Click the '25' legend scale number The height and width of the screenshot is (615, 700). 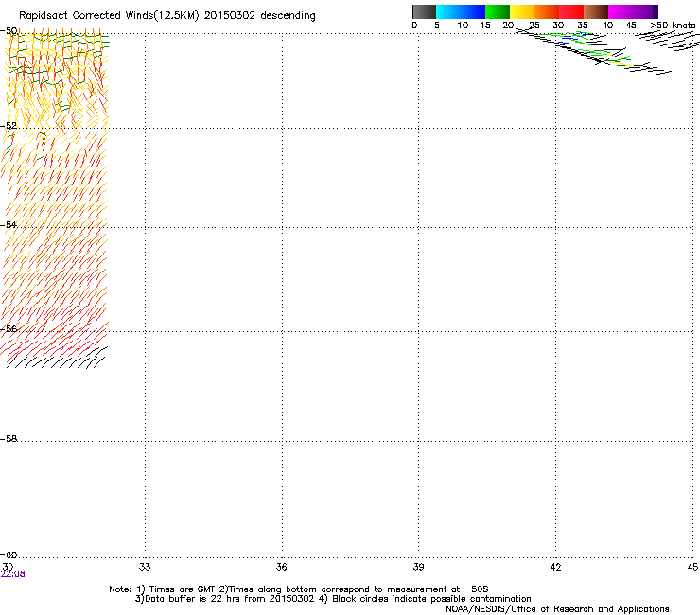coord(534,26)
